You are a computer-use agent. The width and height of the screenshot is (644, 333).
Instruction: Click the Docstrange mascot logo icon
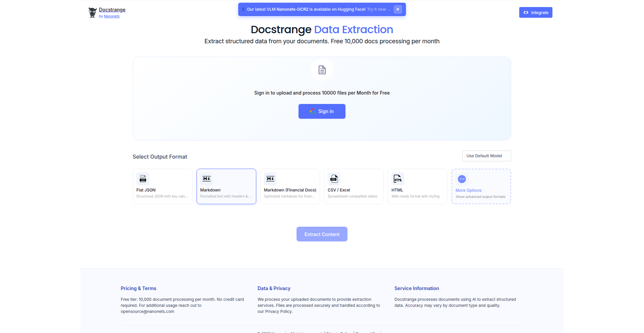(93, 12)
